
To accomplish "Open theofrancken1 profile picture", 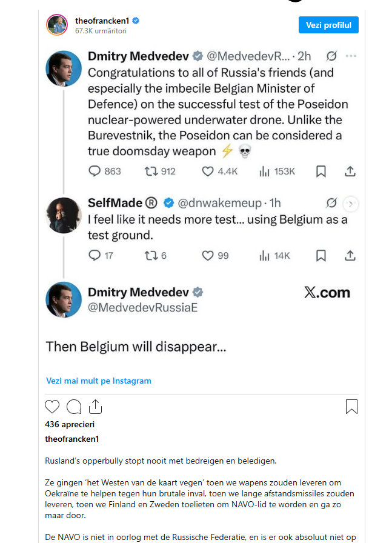I will tap(56, 25).
